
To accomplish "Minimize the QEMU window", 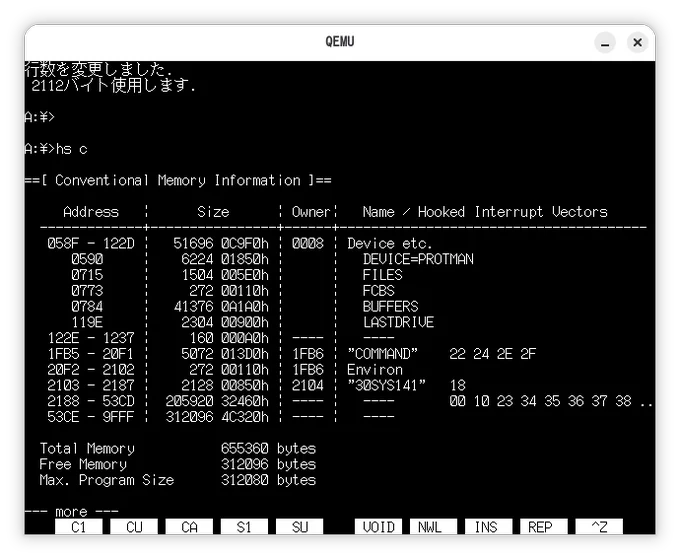I will pyautogui.click(x=605, y=42).
